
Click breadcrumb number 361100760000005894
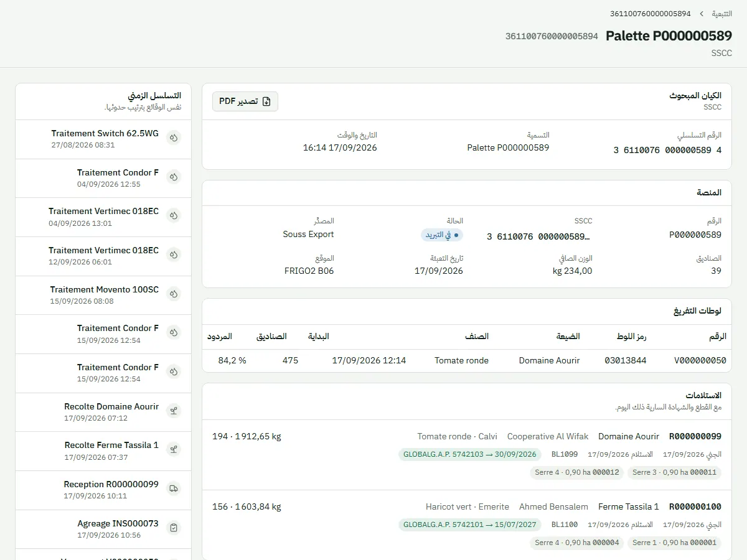[x=650, y=14]
